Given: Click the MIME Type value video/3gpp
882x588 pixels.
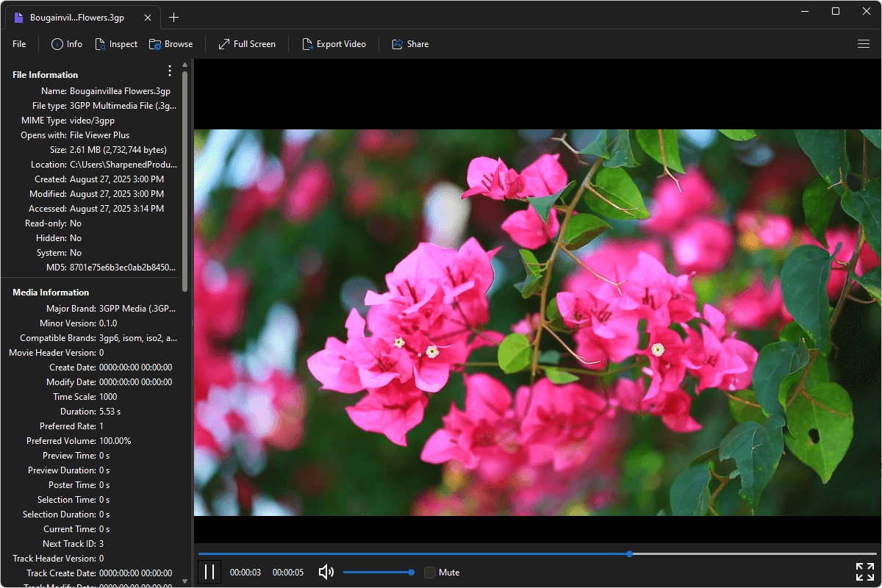Looking at the screenshot, I should tap(92, 121).
